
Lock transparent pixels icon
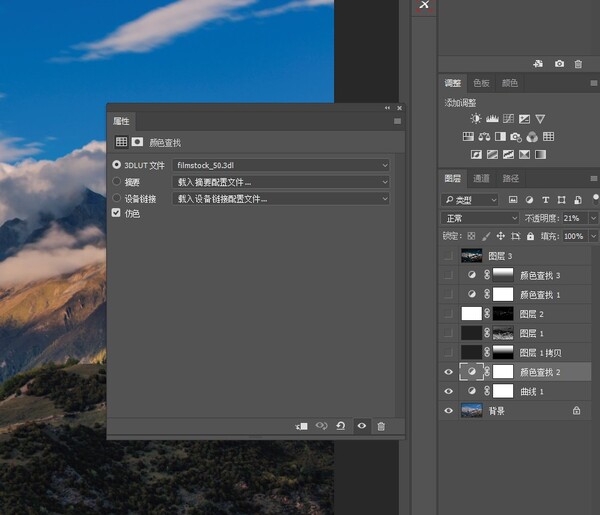[471, 236]
